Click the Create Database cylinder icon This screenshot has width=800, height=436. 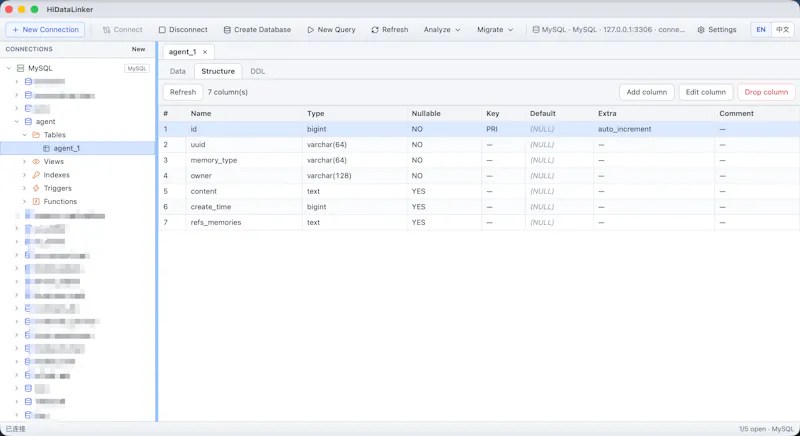[227, 30]
